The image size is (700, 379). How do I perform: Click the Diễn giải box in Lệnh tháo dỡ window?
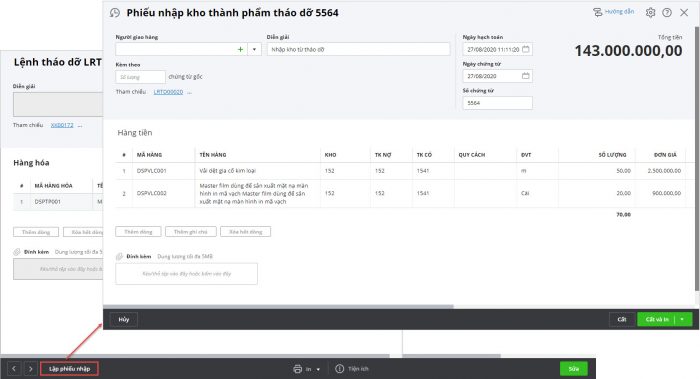click(58, 104)
